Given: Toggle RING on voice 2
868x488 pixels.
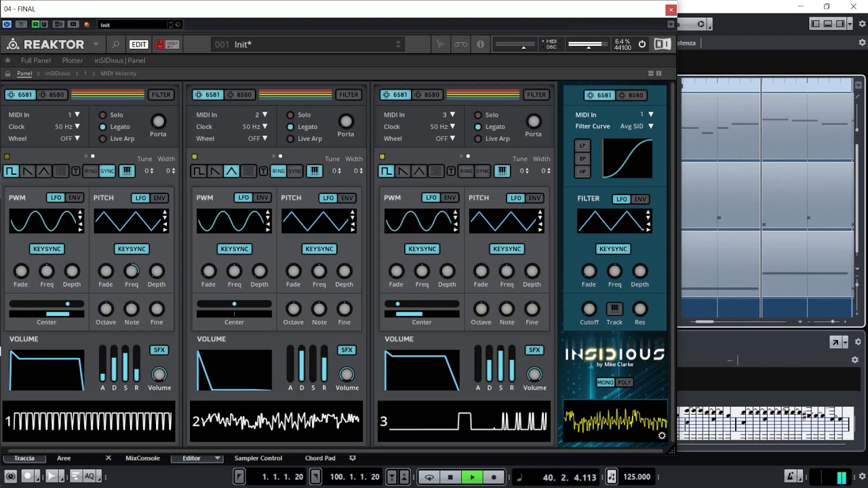Looking at the screenshot, I should tap(278, 171).
